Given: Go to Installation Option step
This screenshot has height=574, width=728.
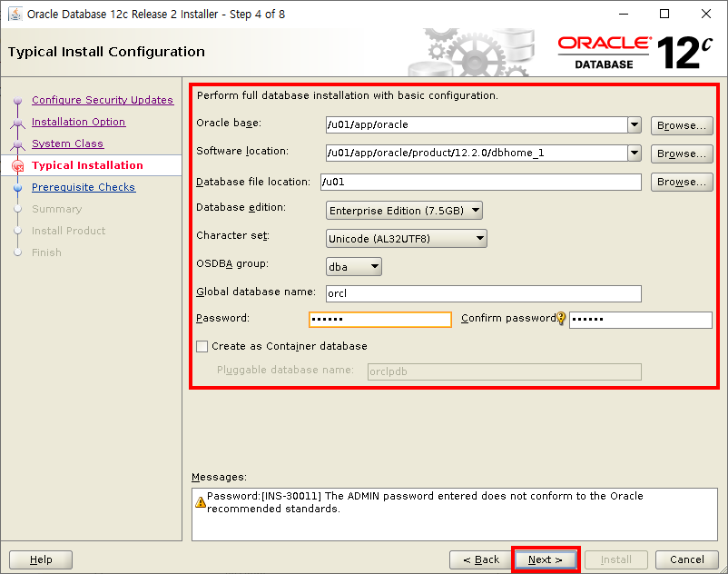Looking at the screenshot, I should tap(78, 122).
